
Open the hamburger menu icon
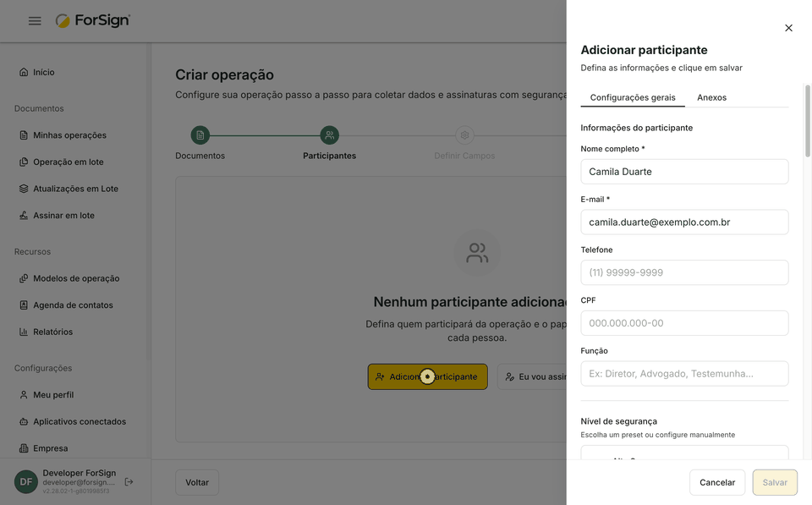point(35,20)
